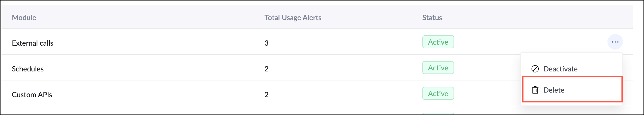Click the partially visible status badge at bottom
This screenshot has height=115, width=644.
tap(438, 113)
